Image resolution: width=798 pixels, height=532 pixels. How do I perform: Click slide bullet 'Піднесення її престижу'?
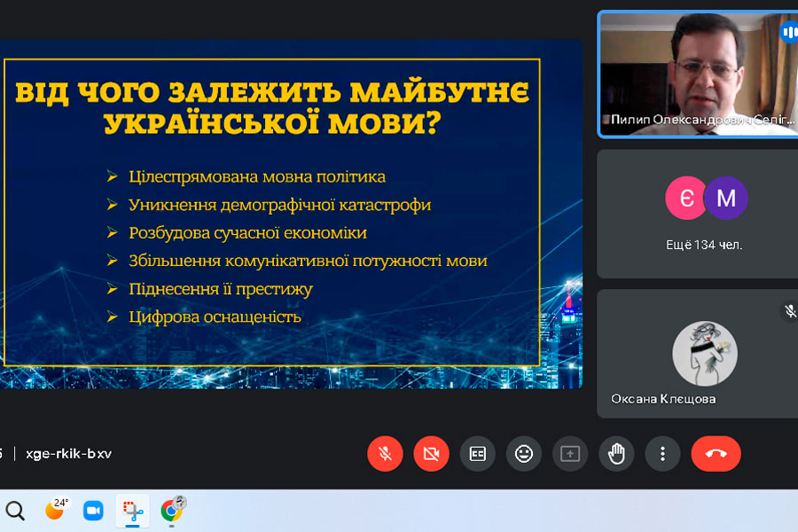pos(221,289)
